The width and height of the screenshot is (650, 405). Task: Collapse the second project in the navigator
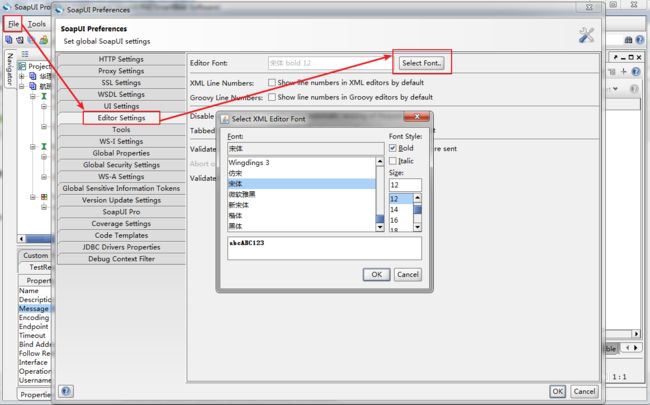[x=22, y=86]
